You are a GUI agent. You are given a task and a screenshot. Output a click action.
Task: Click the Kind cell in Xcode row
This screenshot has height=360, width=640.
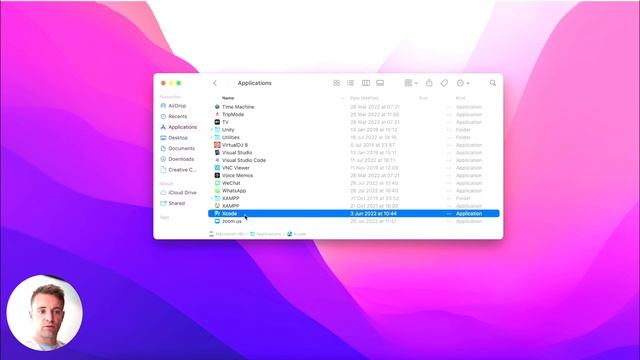469,213
